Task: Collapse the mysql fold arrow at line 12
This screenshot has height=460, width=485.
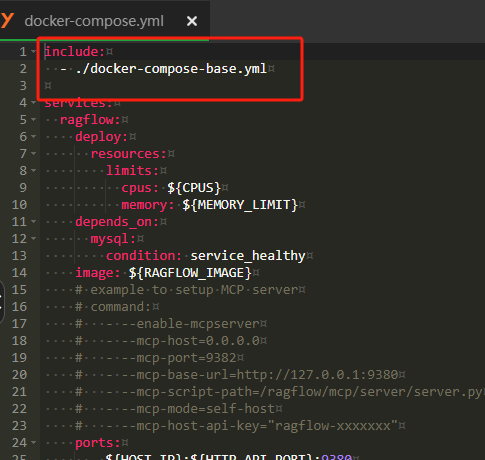Action: pos(33,239)
